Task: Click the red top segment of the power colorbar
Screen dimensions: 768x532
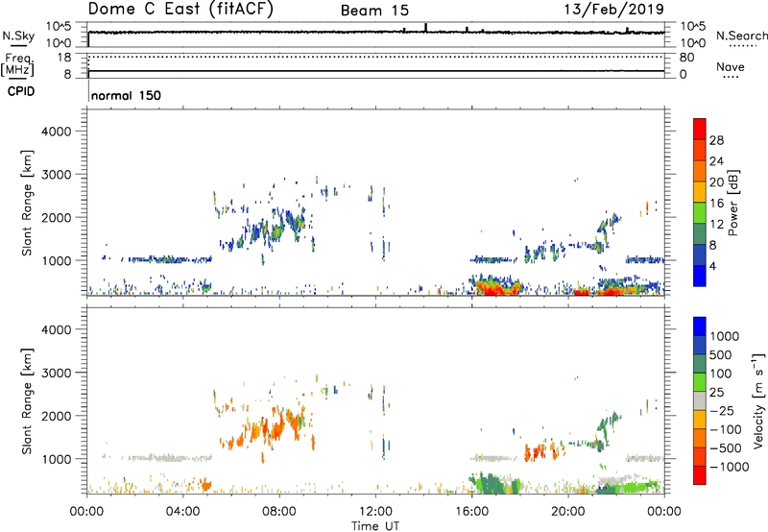Action: coord(700,130)
